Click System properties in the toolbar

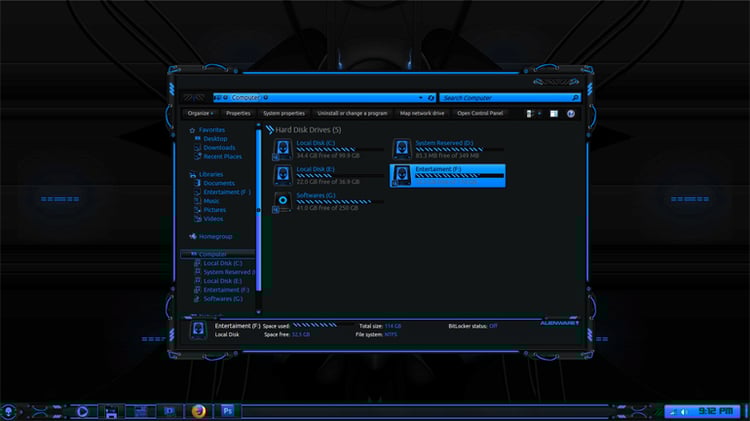(284, 113)
